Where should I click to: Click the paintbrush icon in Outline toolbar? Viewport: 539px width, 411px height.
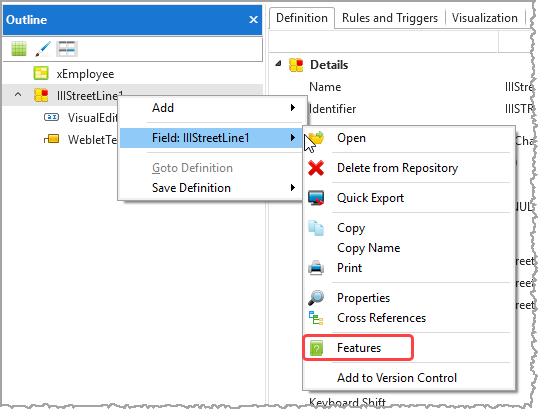(x=43, y=48)
